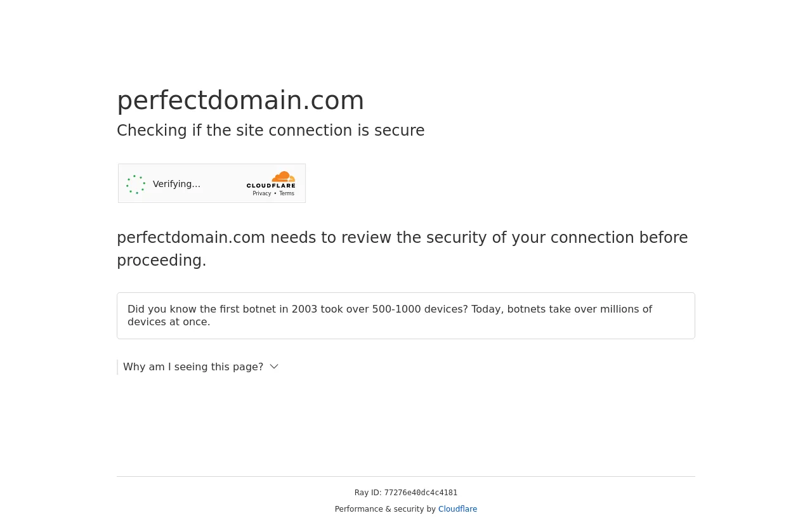Click the perfectdomain.com main heading
Screen dimensions: 812x525
[240, 100]
